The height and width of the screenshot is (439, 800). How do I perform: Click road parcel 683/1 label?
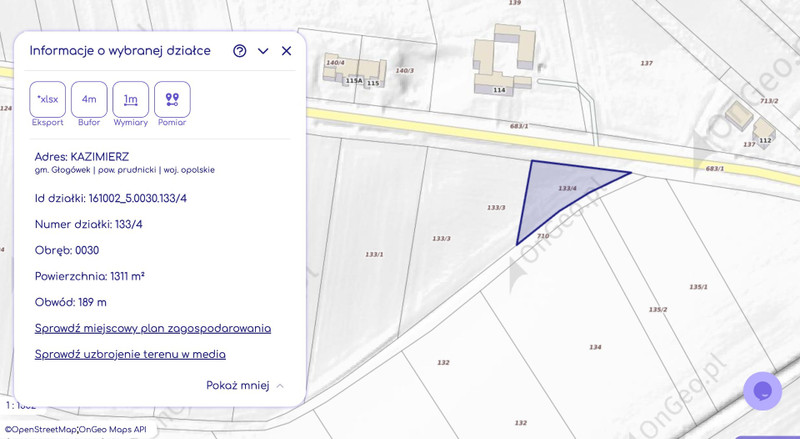[x=518, y=126]
